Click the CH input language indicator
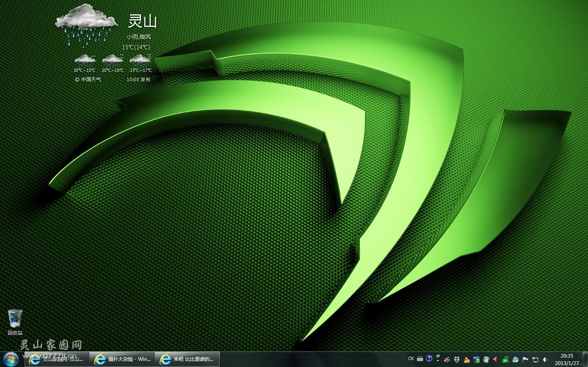588x367 pixels. tap(411, 359)
